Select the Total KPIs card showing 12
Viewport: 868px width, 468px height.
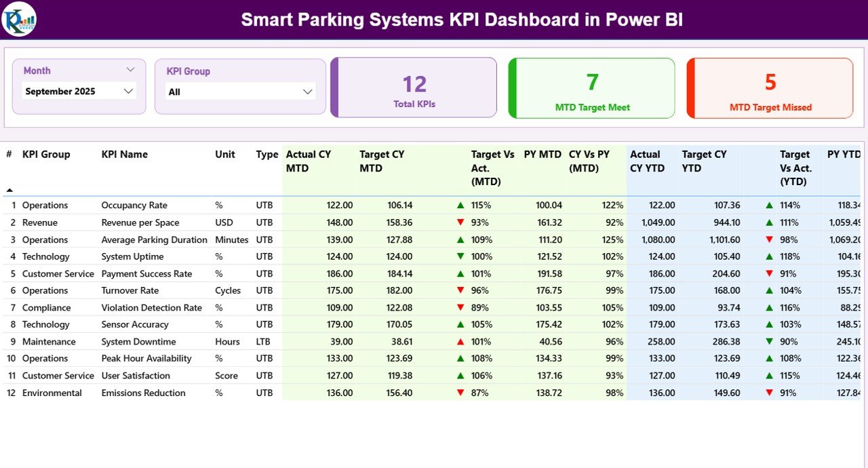[414, 88]
